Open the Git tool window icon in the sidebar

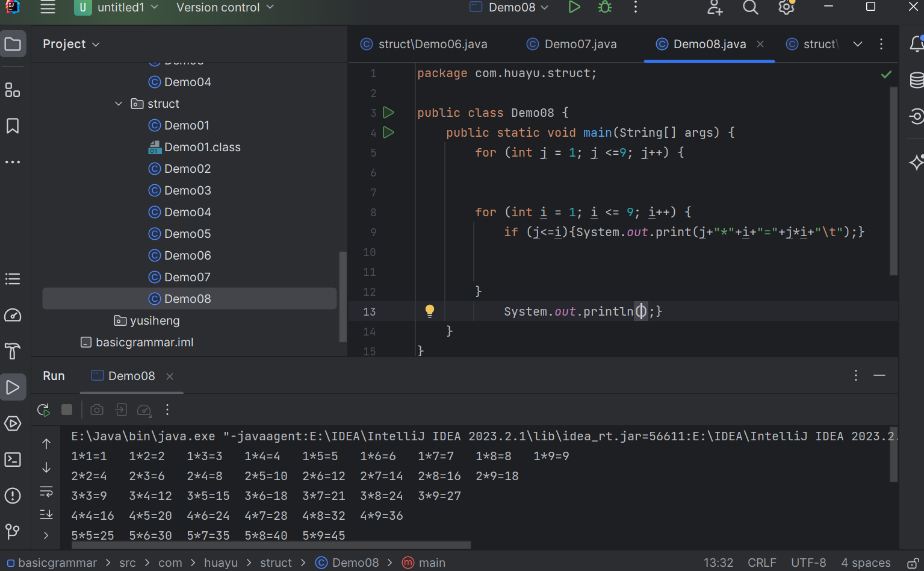[13, 531]
